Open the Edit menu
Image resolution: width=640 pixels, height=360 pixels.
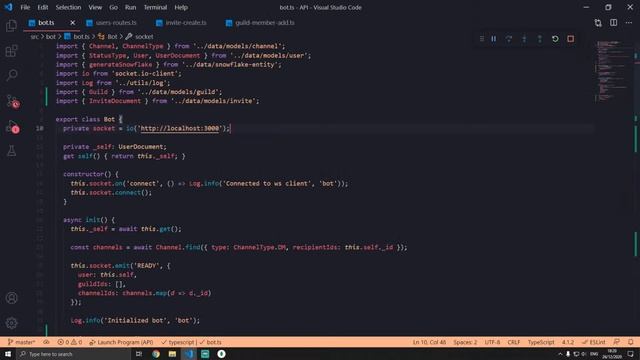click(42, 7)
